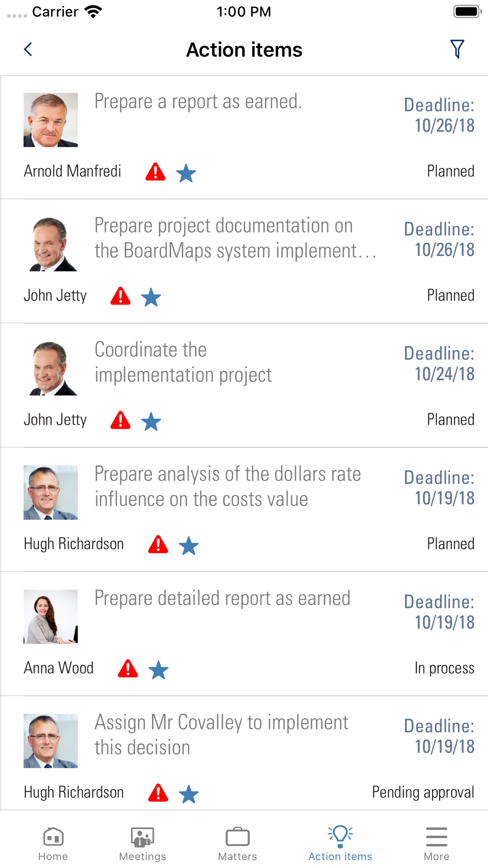Open the filter funnel icon
The width and height of the screenshot is (488, 868).
pos(457,49)
